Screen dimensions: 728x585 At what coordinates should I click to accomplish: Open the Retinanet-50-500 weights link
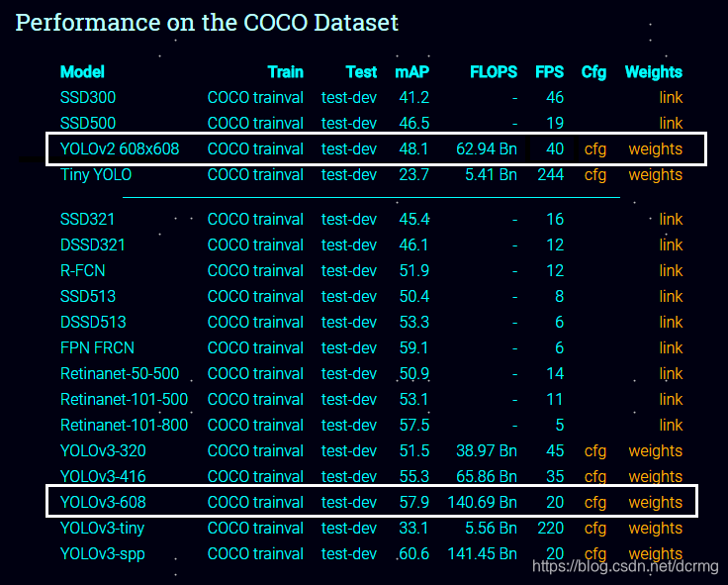[671, 373]
